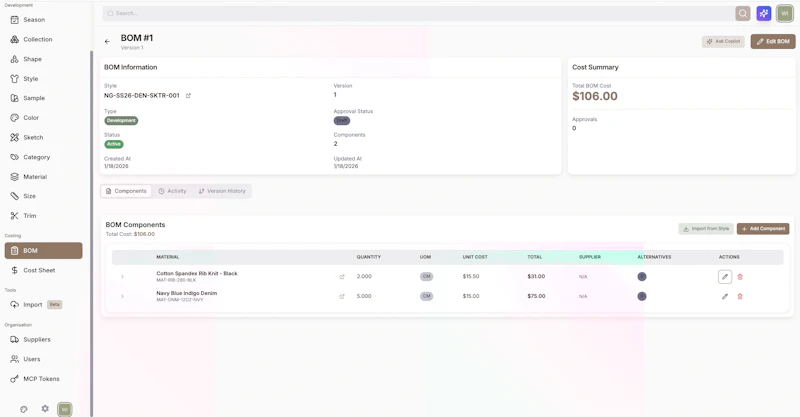Click the magnifier search button

pos(743,13)
